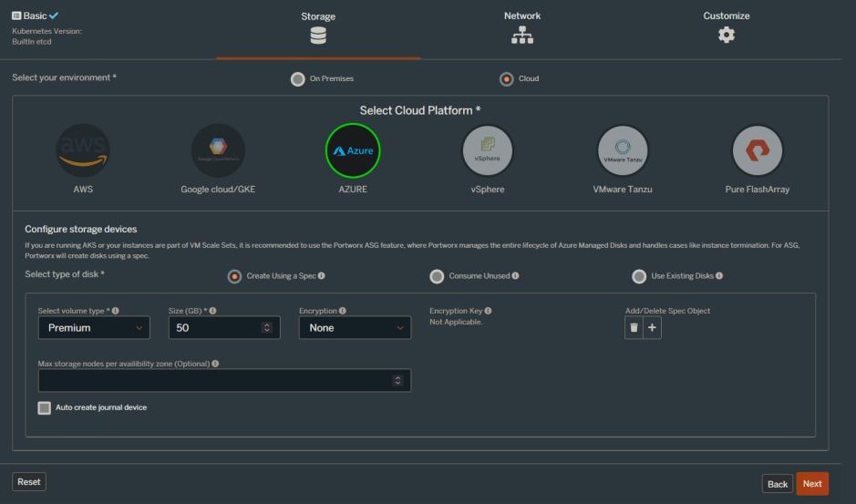
Task: Choose the Google cloud/GKE platform icon
Action: point(218,150)
